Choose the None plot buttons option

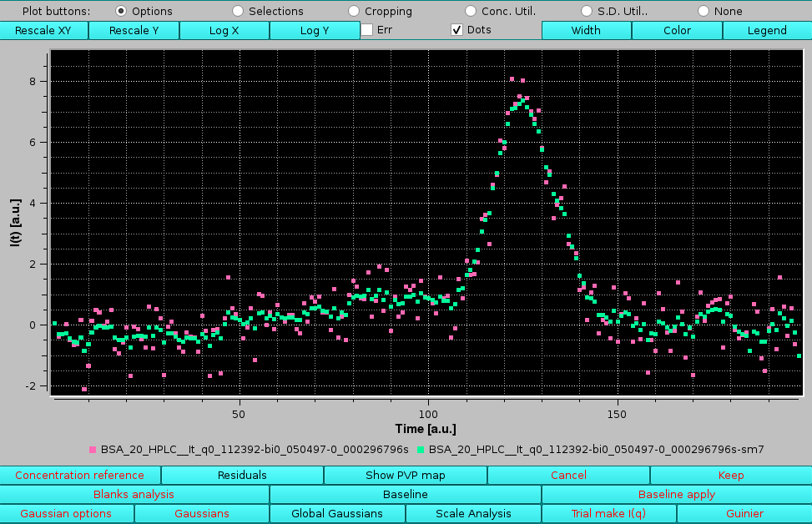pyautogui.click(x=706, y=11)
